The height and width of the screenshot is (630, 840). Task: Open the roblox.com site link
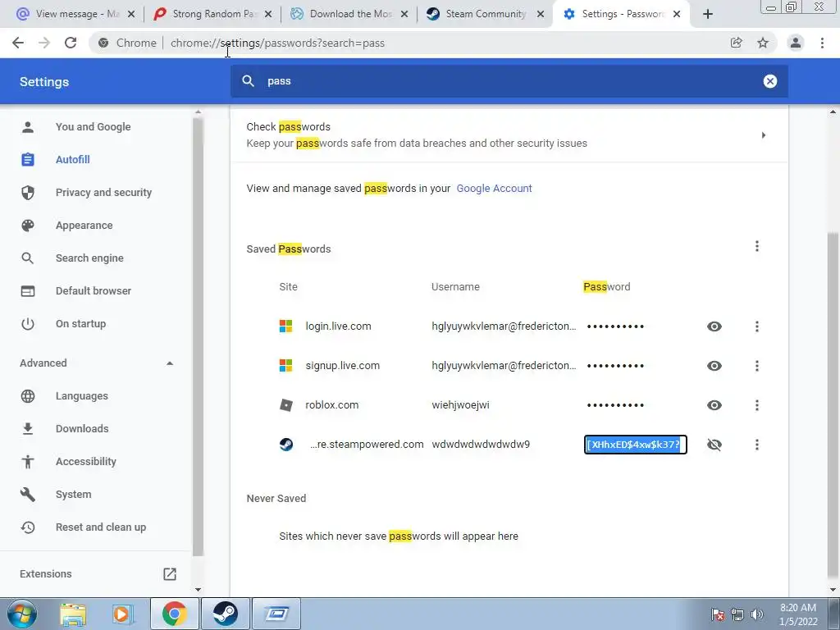[331, 405]
